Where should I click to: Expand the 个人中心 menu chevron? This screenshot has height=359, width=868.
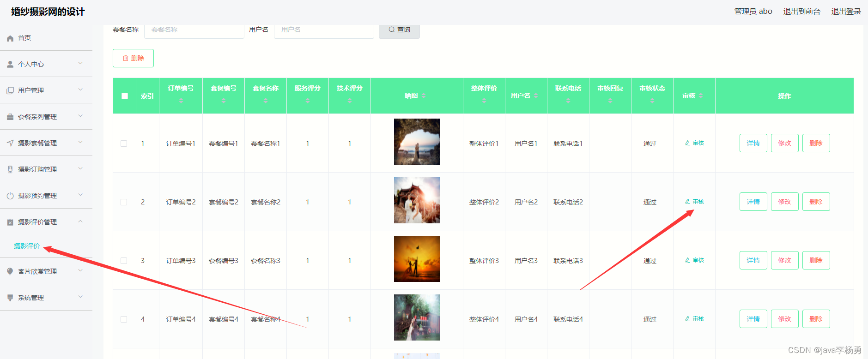click(x=80, y=63)
